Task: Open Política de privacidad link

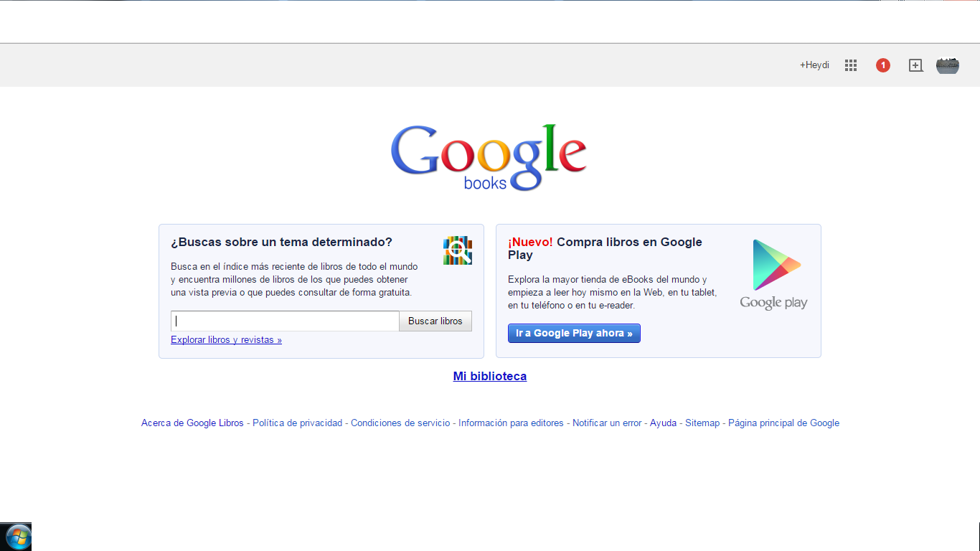Action: pyautogui.click(x=297, y=423)
